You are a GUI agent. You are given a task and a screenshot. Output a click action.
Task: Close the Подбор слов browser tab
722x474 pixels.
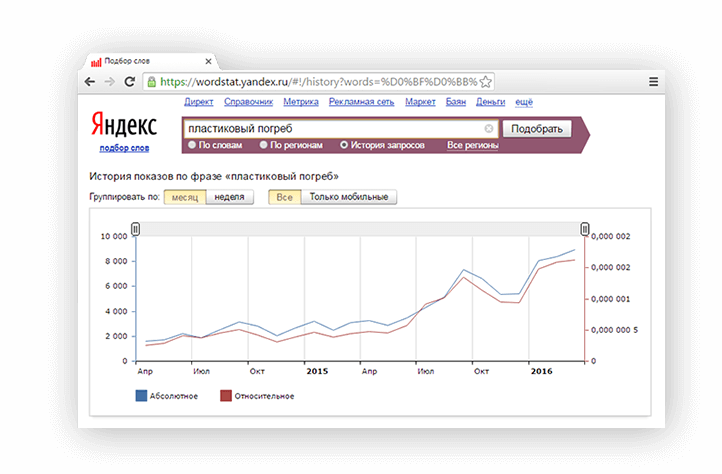click(208, 61)
